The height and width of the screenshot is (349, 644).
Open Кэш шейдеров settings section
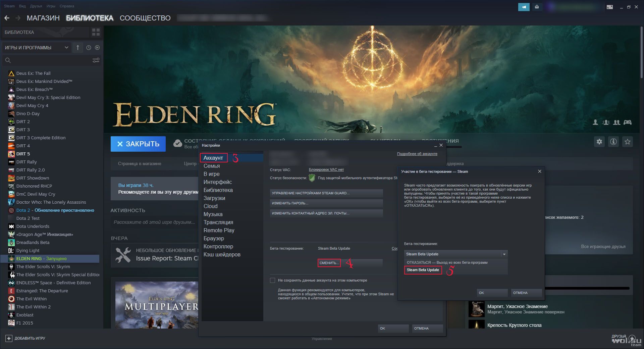222,254
